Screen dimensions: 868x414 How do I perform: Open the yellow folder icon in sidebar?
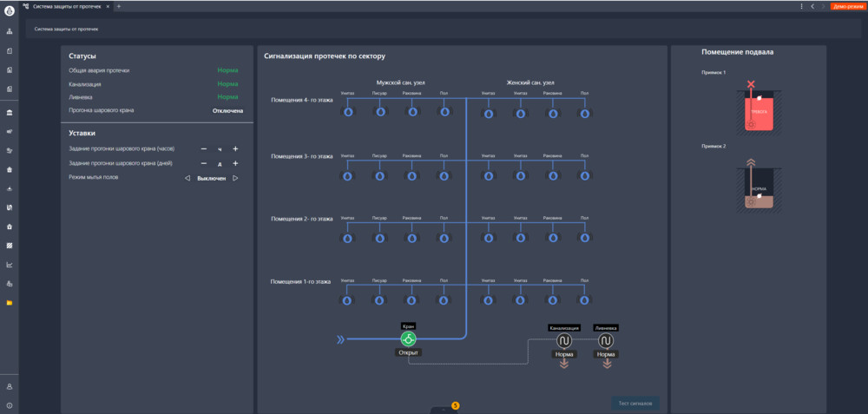coord(9,303)
